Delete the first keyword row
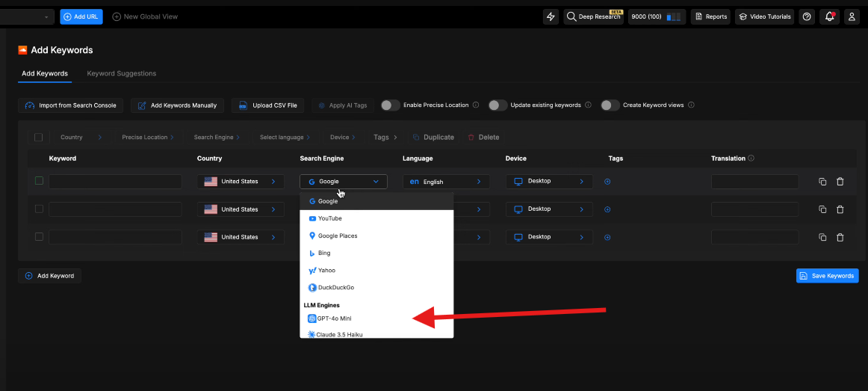868x391 pixels. pyautogui.click(x=840, y=182)
